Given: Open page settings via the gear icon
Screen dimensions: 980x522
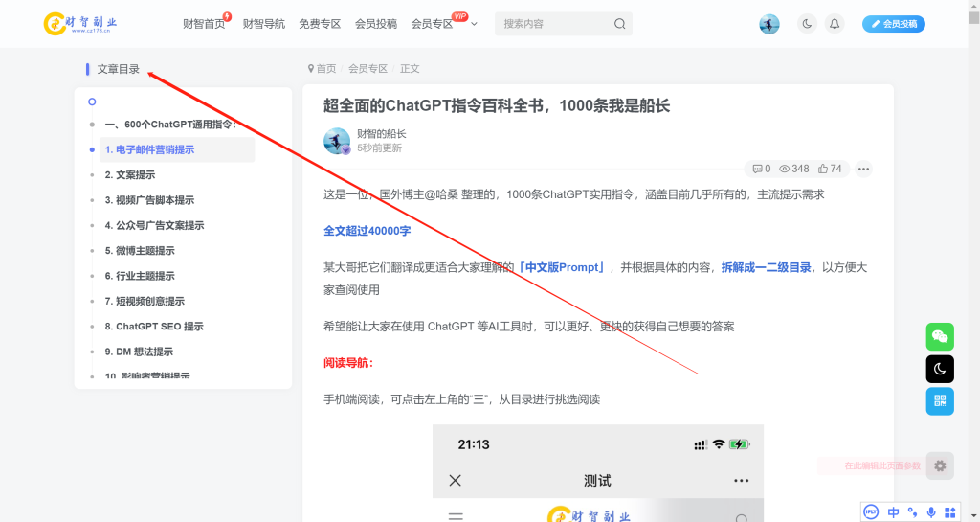Looking at the screenshot, I should tap(940, 465).
